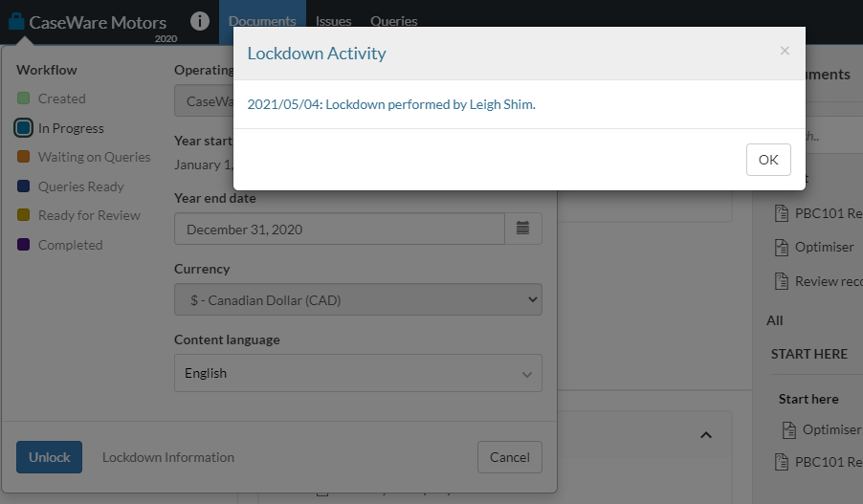Screen dimensions: 863x504
Task: Open the Currency dropdown
Action: [358, 300]
